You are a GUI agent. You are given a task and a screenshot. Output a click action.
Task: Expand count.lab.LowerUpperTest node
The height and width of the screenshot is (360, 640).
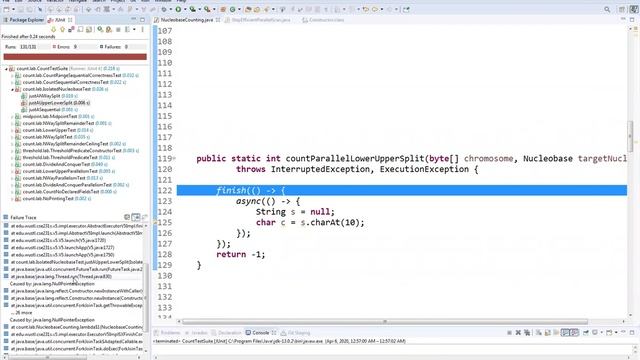point(12,130)
